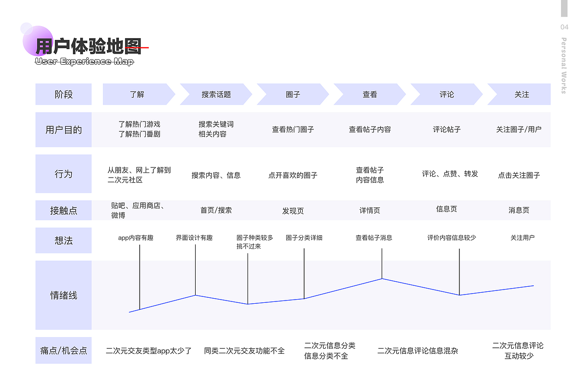Screen dimensions: 588x390
Task: Click the User Experience Map subtitle
Action: pyautogui.click(x=85, y=61)
